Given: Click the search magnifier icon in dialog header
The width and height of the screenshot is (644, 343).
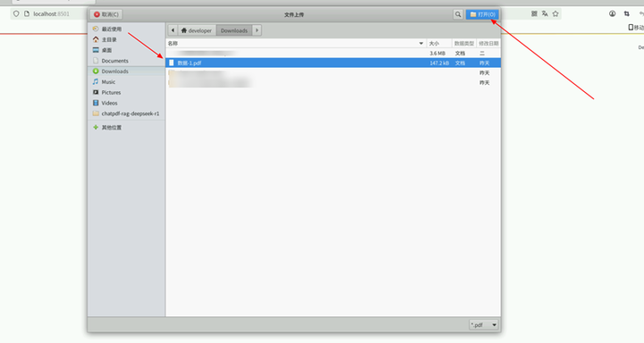Looking at the screenshot, I should pos(458,14).
